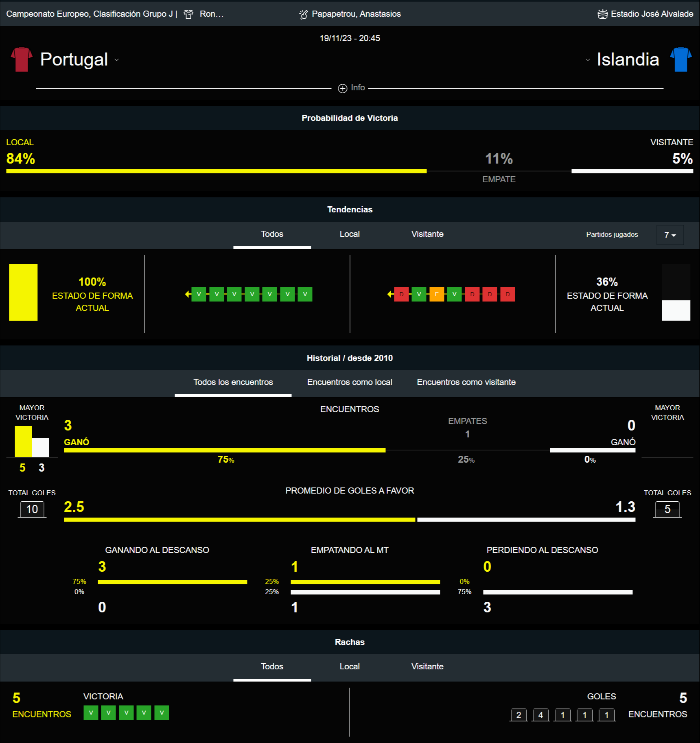Select the Encuentros como local tab
This screenshot has width=700, height=743.
tap(350, 382)
